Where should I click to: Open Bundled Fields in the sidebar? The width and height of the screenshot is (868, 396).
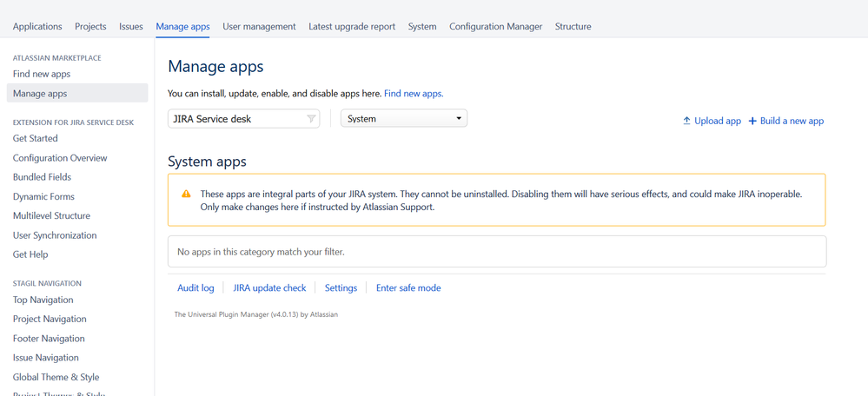[42, 177]
